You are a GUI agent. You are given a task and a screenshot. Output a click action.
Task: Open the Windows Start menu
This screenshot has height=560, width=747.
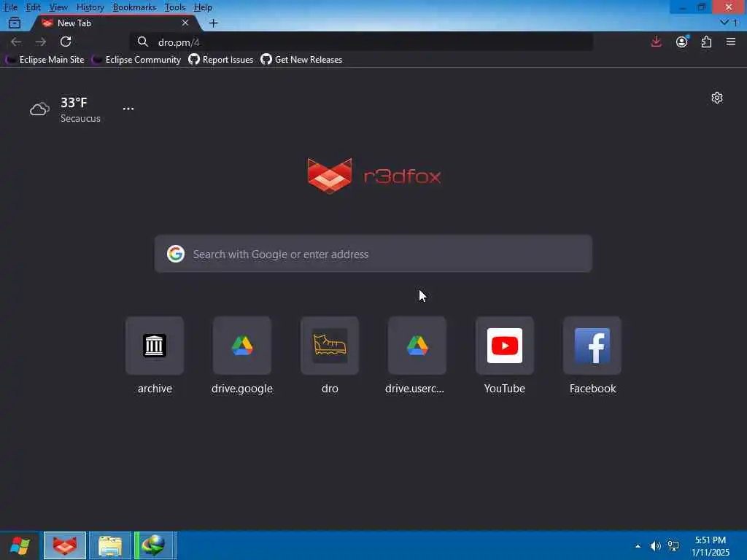20,545
